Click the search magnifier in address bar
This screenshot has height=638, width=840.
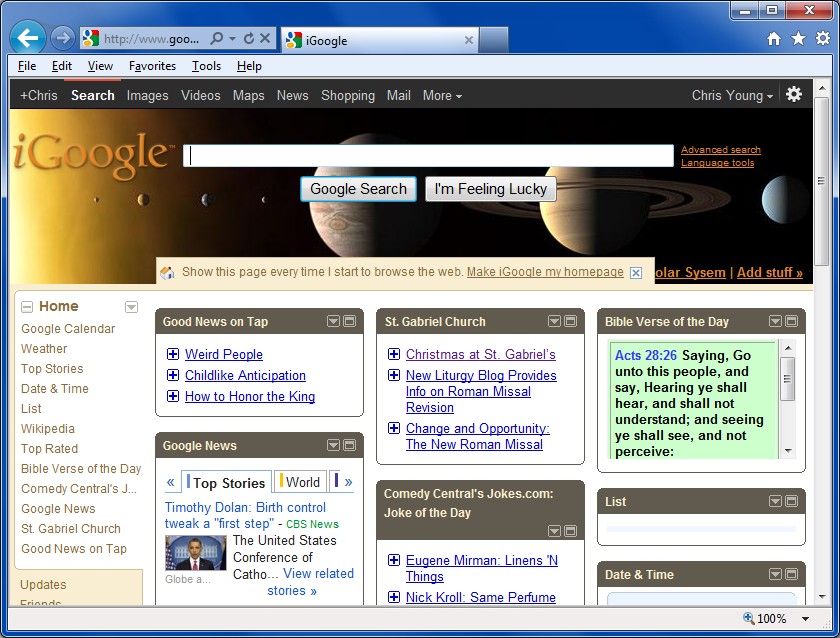[217, 38]
